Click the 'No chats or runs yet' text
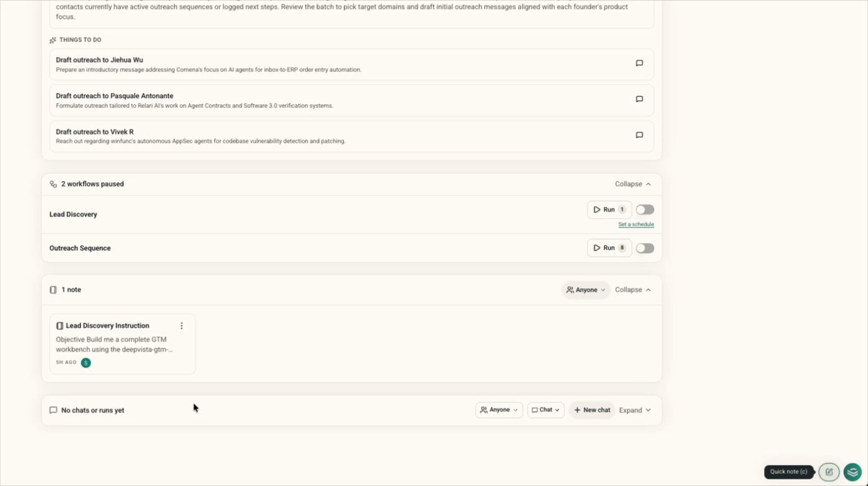 tap(92, 410)
